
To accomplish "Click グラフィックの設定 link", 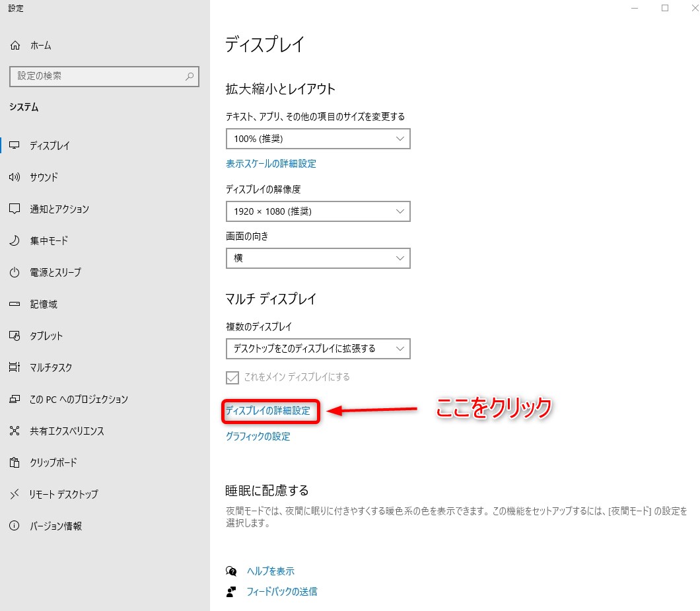I will (258, 437).
